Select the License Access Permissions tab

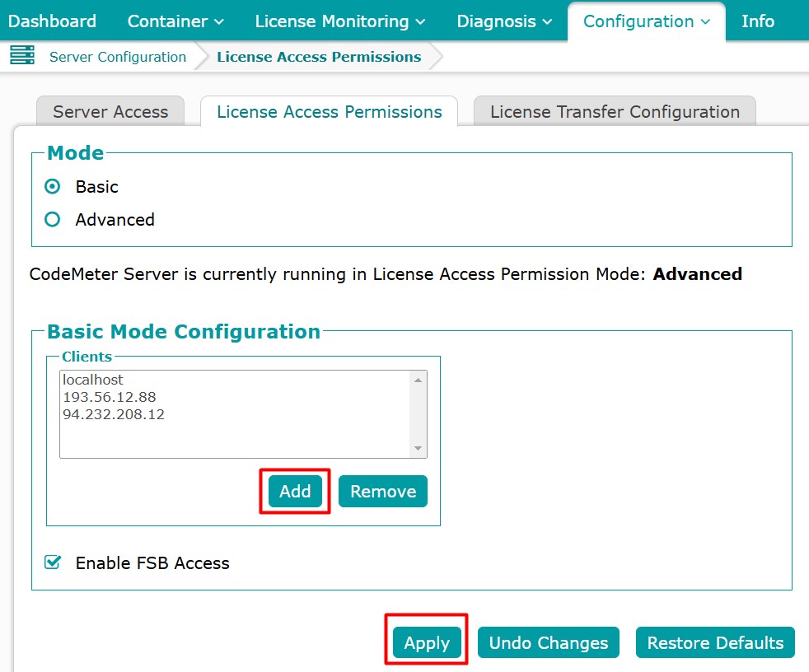pyautogui.click(x=329, y=112)
